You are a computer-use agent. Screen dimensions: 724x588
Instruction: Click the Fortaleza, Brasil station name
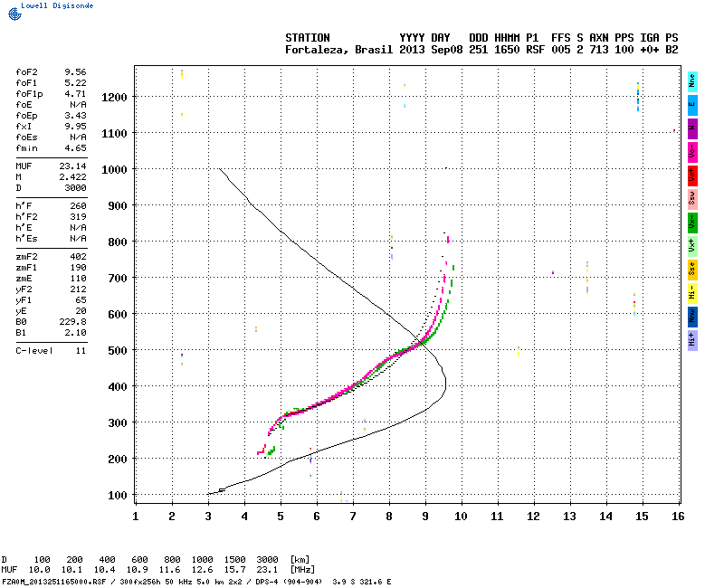click(x=338, y=50)
